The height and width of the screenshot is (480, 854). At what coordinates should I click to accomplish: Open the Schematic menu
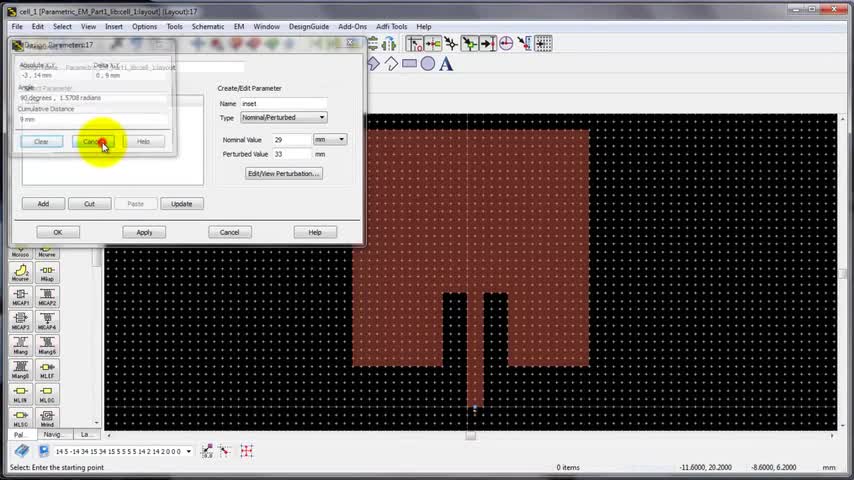click(208, 26)
